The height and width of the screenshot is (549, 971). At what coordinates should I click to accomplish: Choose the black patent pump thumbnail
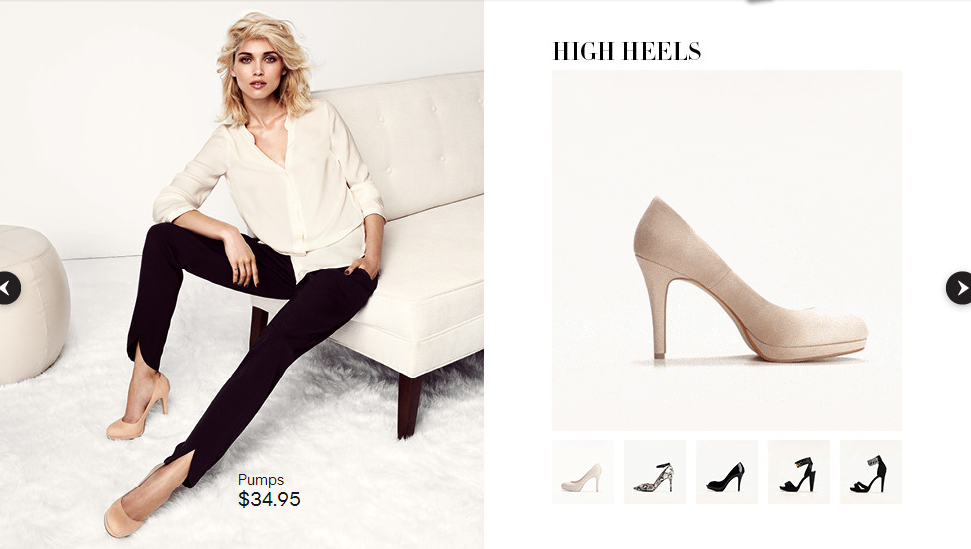pyautogui.click(x=726, y=472)
